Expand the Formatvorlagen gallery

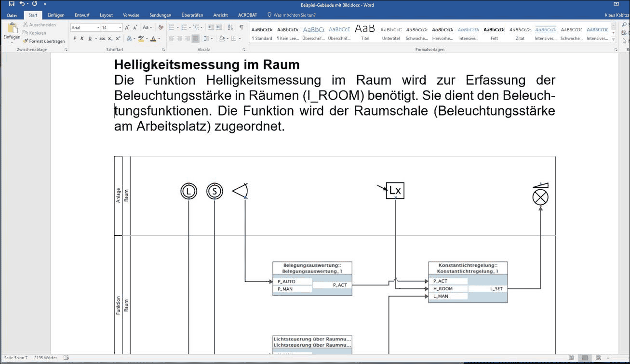coord(614,40)
